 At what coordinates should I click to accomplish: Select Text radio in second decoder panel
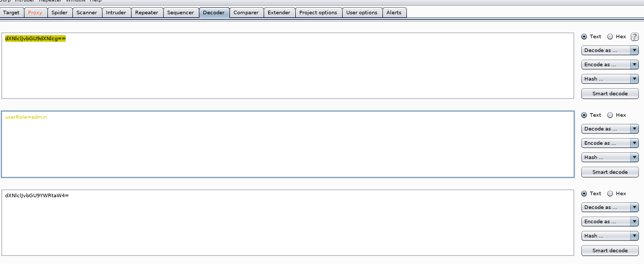(x=584, y=115)
